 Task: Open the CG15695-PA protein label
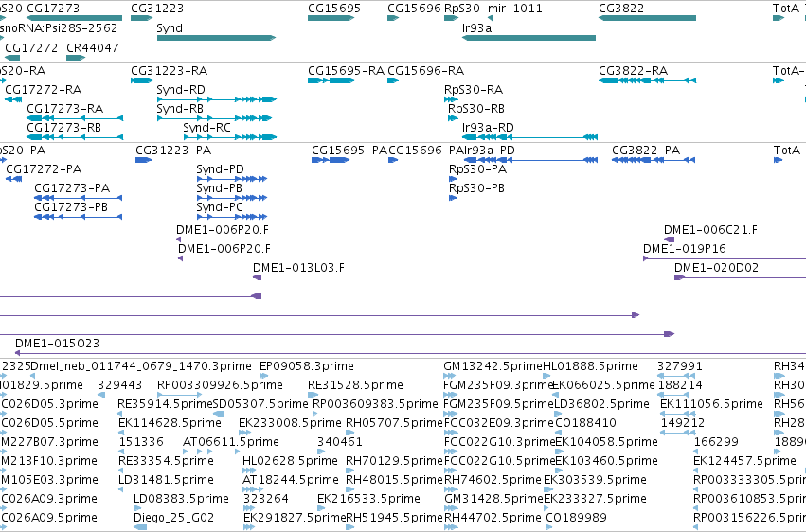click(x=349, y=151)
